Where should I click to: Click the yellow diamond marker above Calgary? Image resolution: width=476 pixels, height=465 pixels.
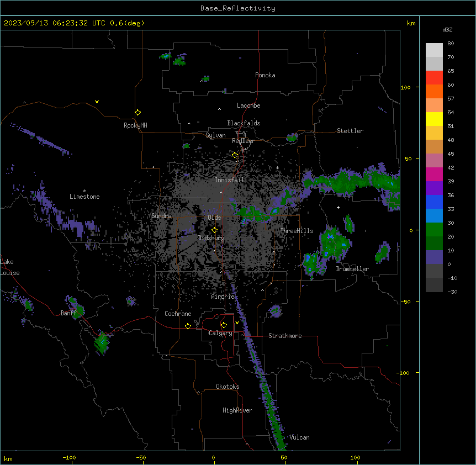pyautogui.click(x=224, y=325)
